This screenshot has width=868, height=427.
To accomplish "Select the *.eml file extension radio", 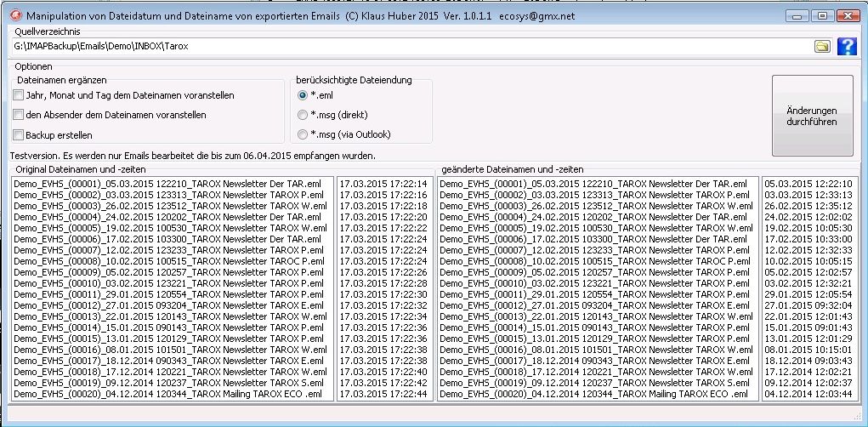I will click(x=315, y=95).
